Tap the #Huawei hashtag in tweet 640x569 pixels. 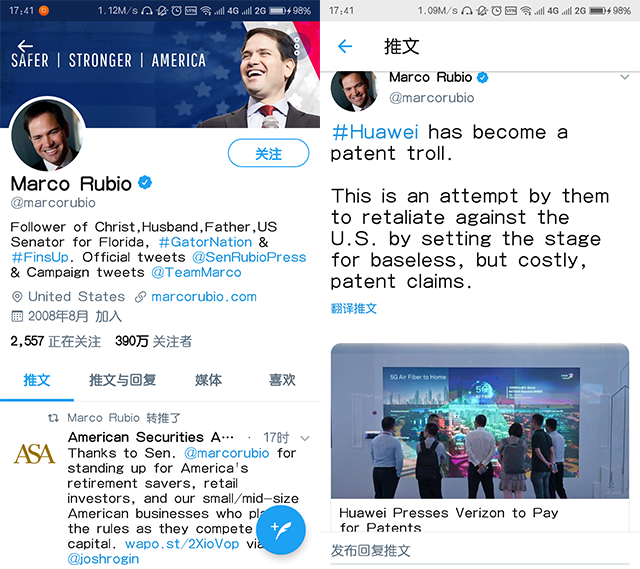point(375,132)
